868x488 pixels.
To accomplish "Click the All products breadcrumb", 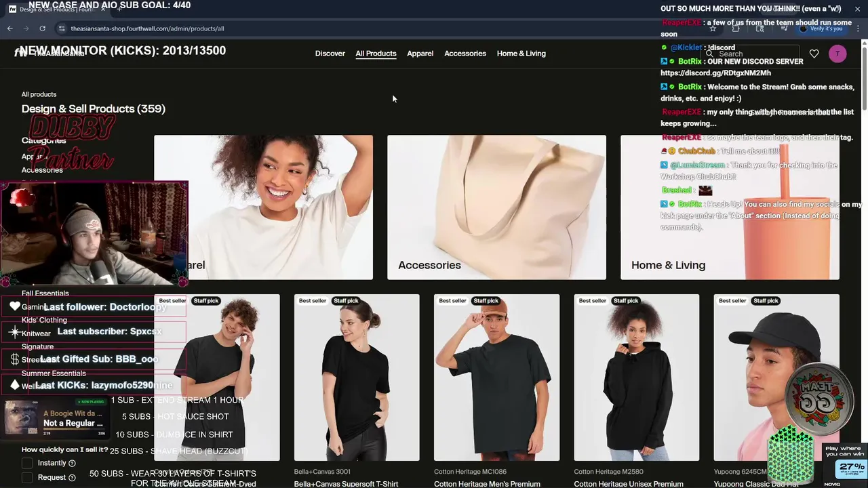I will (39, 94).
